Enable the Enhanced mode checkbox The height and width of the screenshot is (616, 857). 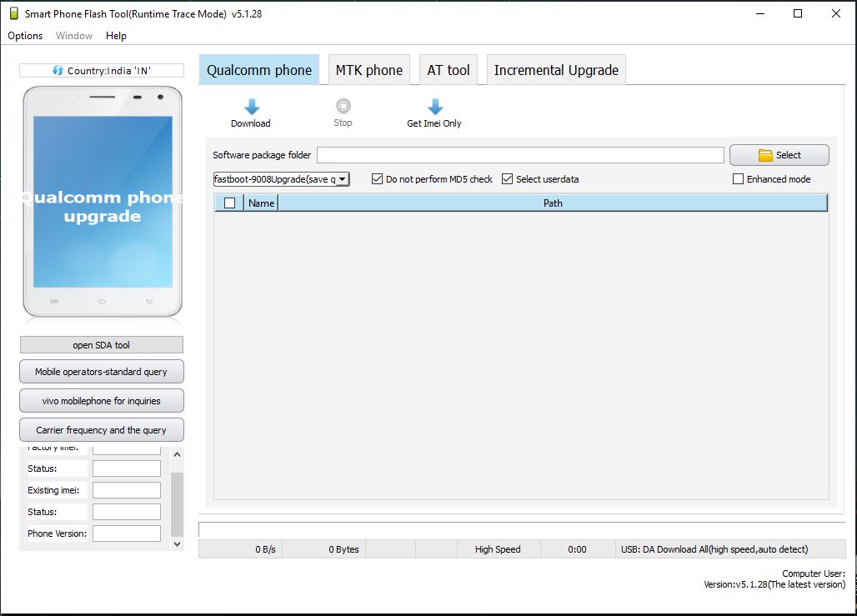pos(738,179)
